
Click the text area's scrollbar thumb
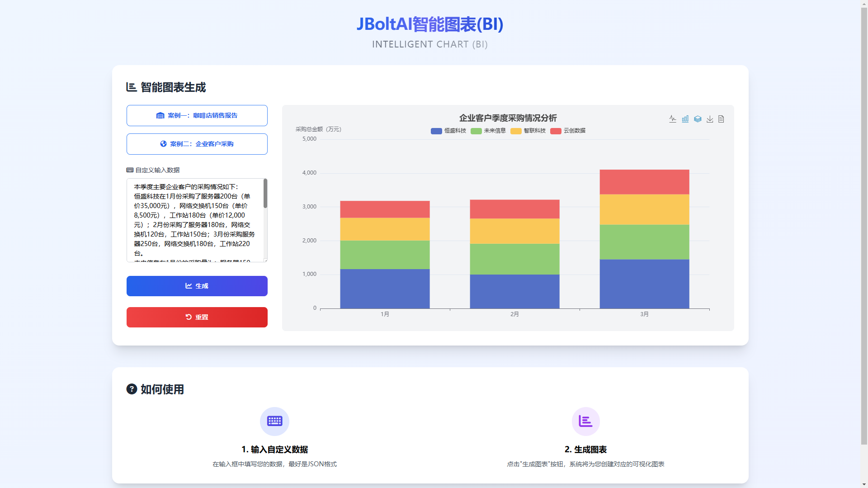point(265,194)
